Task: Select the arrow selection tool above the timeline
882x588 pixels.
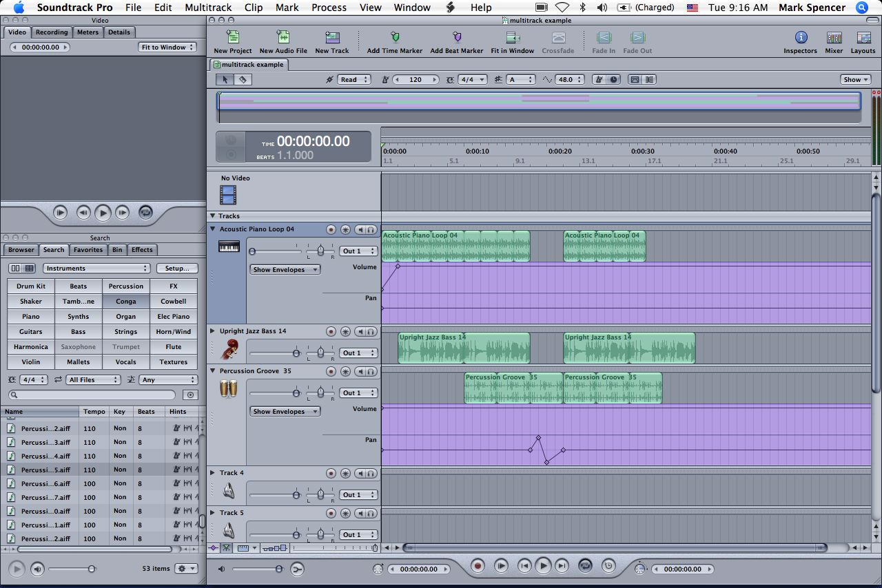Action: (x=224, y=79)
